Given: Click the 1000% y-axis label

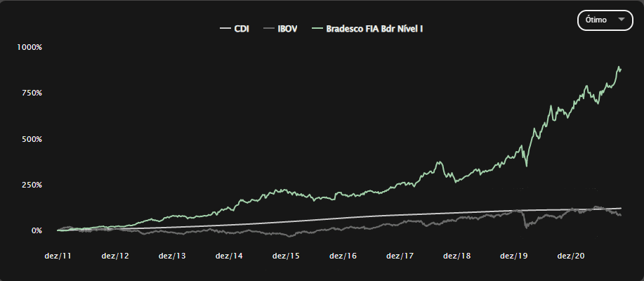Looking at the screenshot, I should (31, 47).
